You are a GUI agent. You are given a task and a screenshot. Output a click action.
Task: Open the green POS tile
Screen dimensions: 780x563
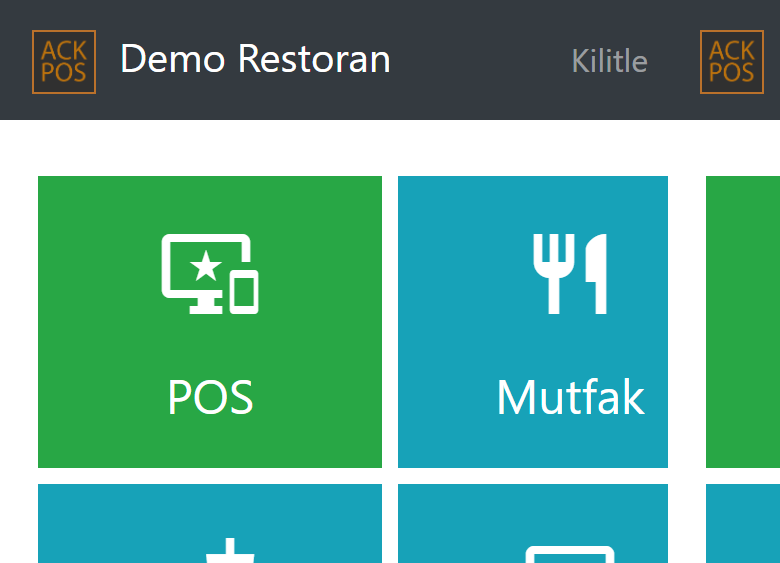(x=210, y=322)
